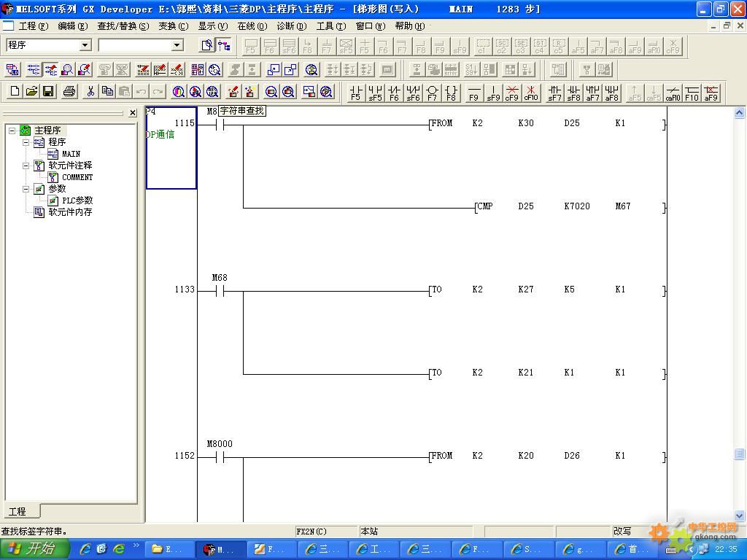Image resolution: width=747 pixels, height=560 pixels.
Task: Collapse the 程序 tree node
Action: point(26,142)
